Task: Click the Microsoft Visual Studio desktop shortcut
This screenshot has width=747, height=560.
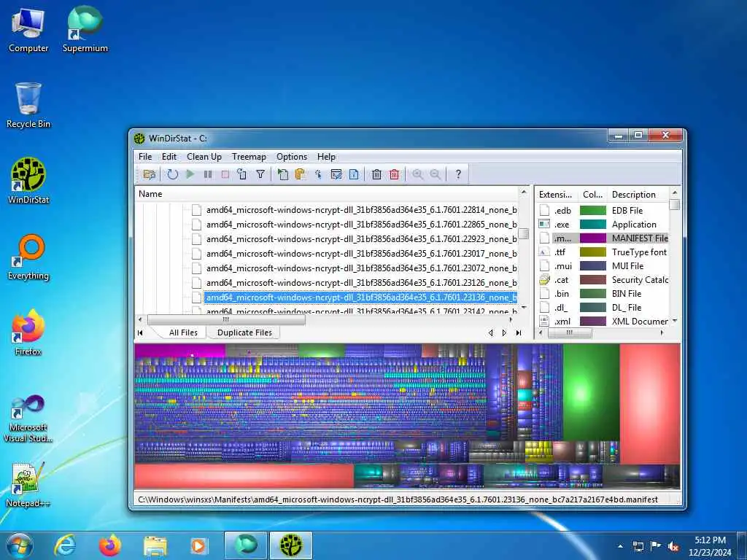Action: tap(28, 419)
